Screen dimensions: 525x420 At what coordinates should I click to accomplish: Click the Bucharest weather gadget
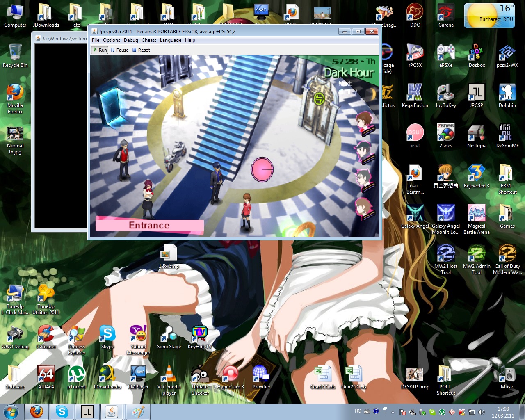[489, 16]
